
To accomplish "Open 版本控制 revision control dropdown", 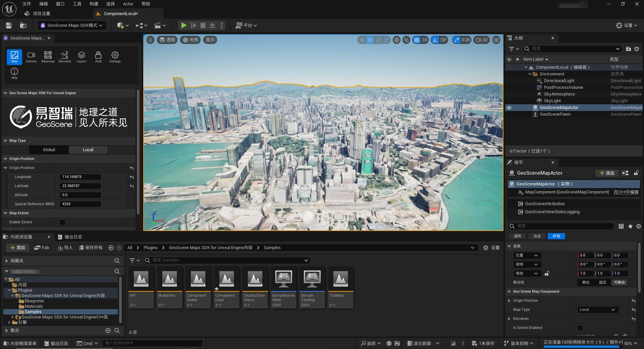I will point(519,343).
